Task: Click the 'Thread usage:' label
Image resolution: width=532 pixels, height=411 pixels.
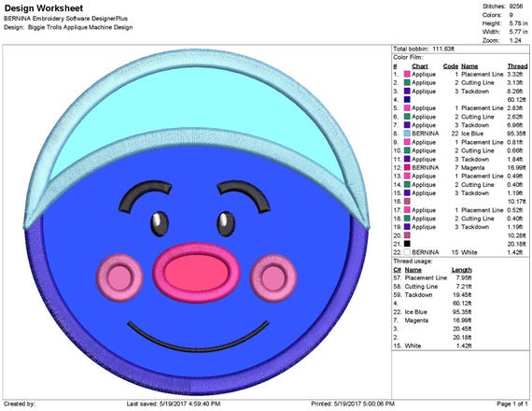Action: click(413, 262)
